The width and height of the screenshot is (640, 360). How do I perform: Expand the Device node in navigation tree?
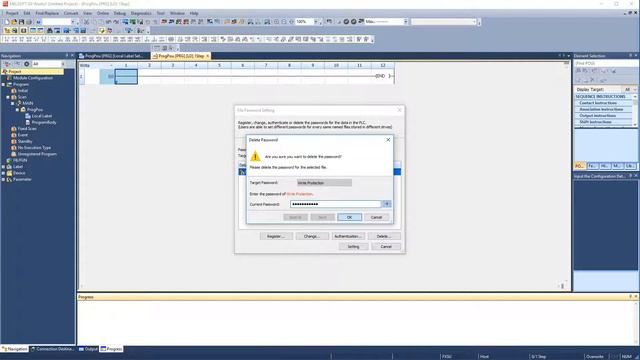coord(4,173)
